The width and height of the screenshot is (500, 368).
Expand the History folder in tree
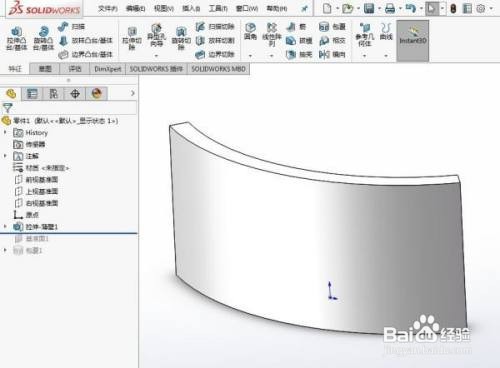[5, 132]
